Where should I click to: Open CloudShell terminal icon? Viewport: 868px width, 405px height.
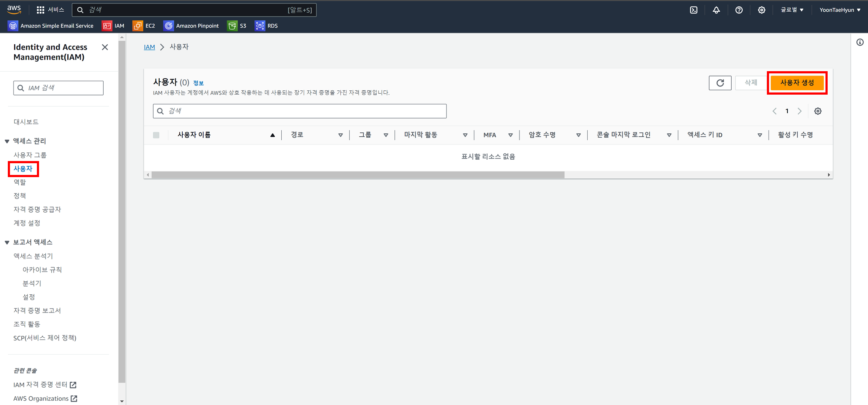pyautogui.click(x=694, y=10)
